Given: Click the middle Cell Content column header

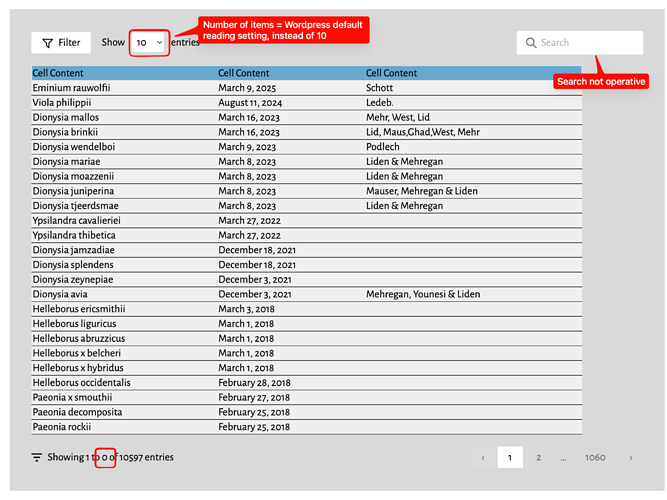Looking at the screenshot, I should coord(244,73).
